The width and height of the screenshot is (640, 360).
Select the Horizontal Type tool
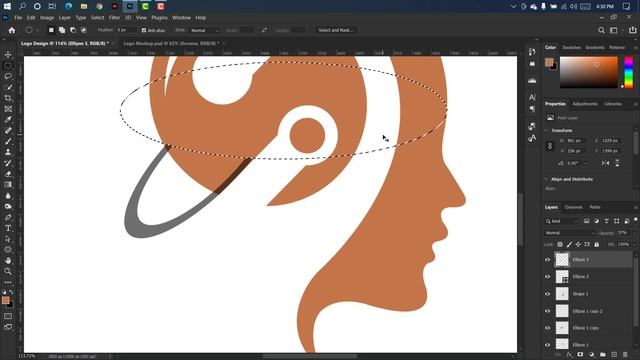8,228
